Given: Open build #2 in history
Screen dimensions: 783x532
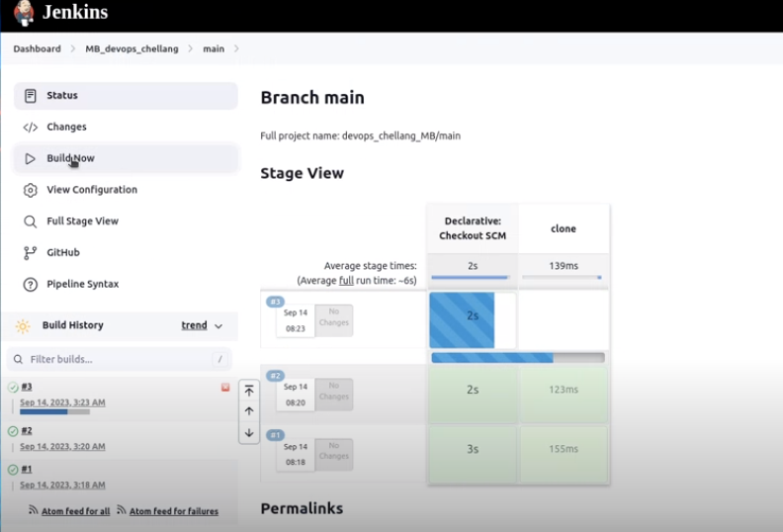Looking at the screenshot, I should (x=27, y=430).
